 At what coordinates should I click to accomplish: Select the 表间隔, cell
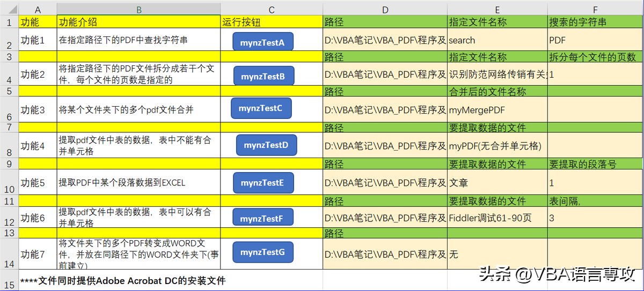point(595,201)
